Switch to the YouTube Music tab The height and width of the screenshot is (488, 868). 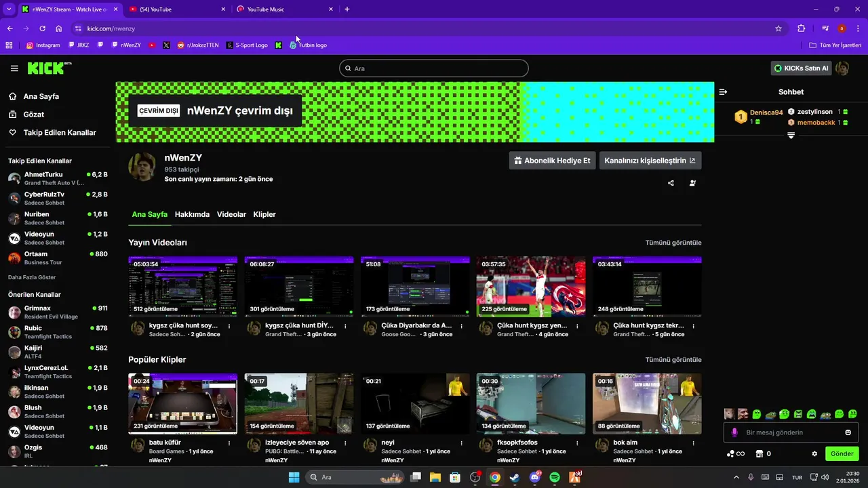coord(285,9)
